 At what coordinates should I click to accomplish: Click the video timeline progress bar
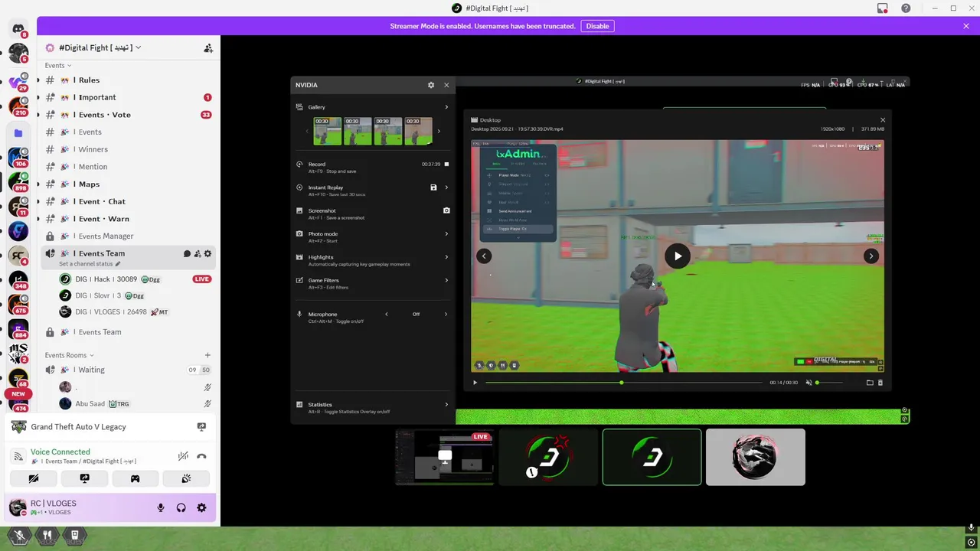(624, 383)
